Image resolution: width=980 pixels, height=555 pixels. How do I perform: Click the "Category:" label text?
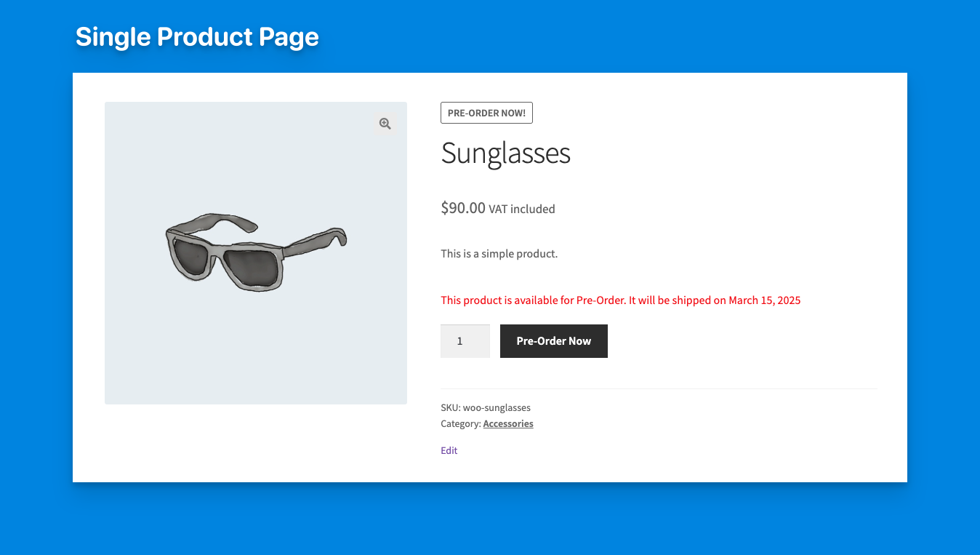coord(460,424)
